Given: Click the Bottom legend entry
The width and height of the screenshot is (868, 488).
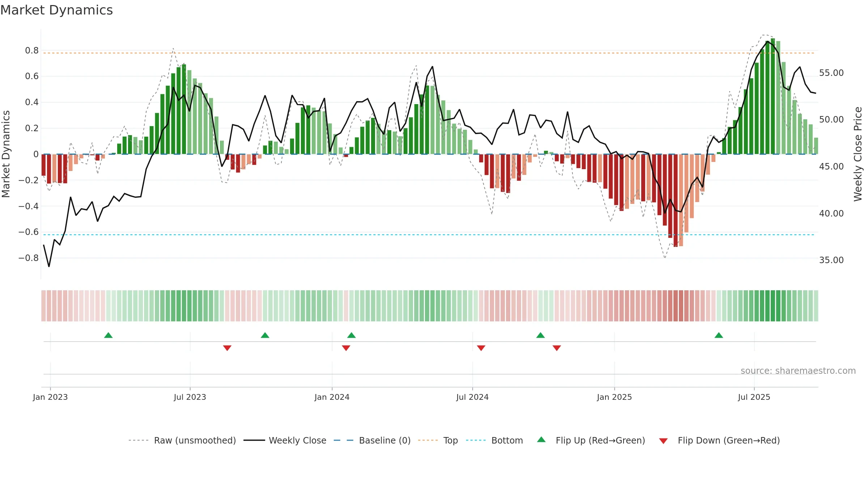Looking at the screenshot, I should (494, 440).
